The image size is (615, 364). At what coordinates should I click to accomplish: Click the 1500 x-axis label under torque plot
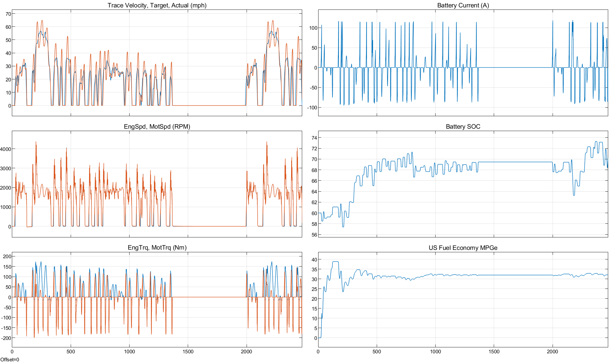tap(188, 352)
